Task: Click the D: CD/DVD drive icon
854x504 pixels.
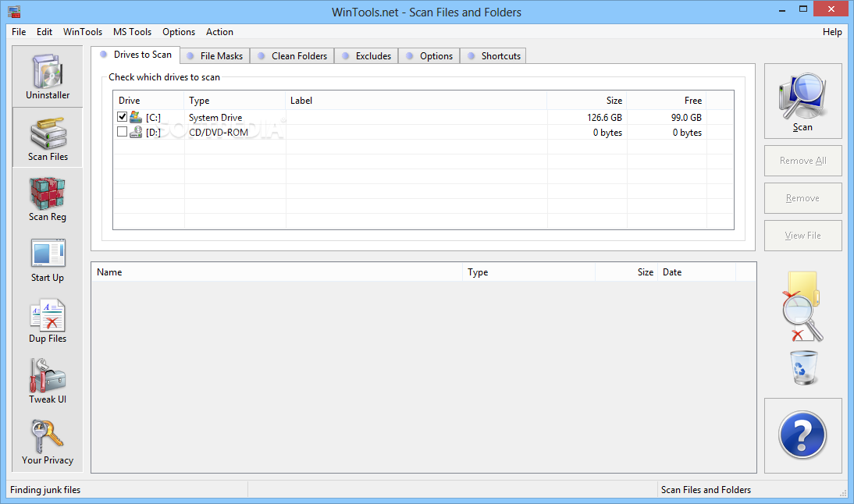Action: (x=136, y=133)
